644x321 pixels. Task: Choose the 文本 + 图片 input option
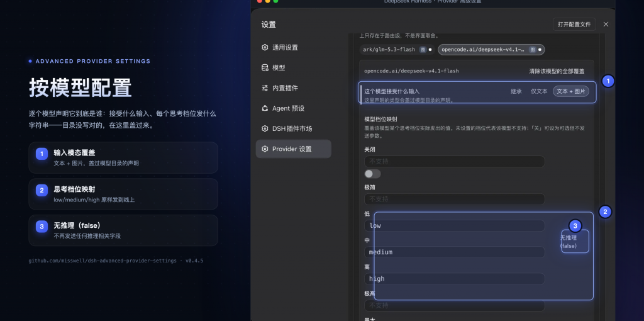point(571,91)
